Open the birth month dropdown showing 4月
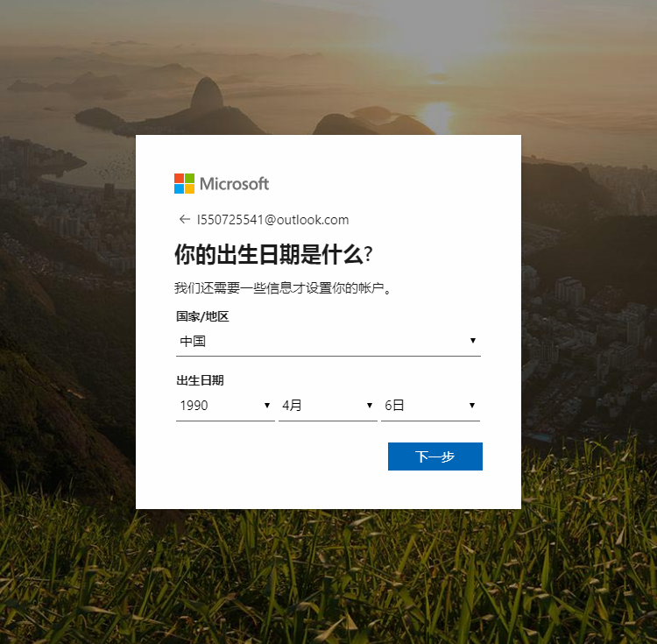Image resolution: width=657 pixels, height=644 pixels. point(328,406)
